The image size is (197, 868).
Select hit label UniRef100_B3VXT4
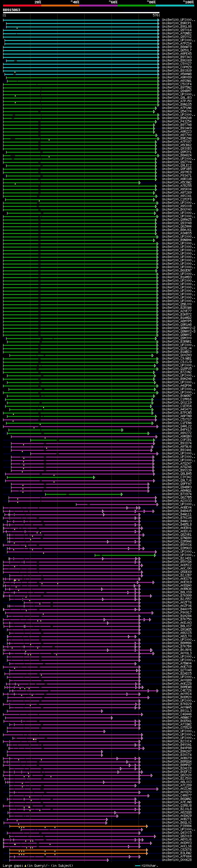(176, 755)
